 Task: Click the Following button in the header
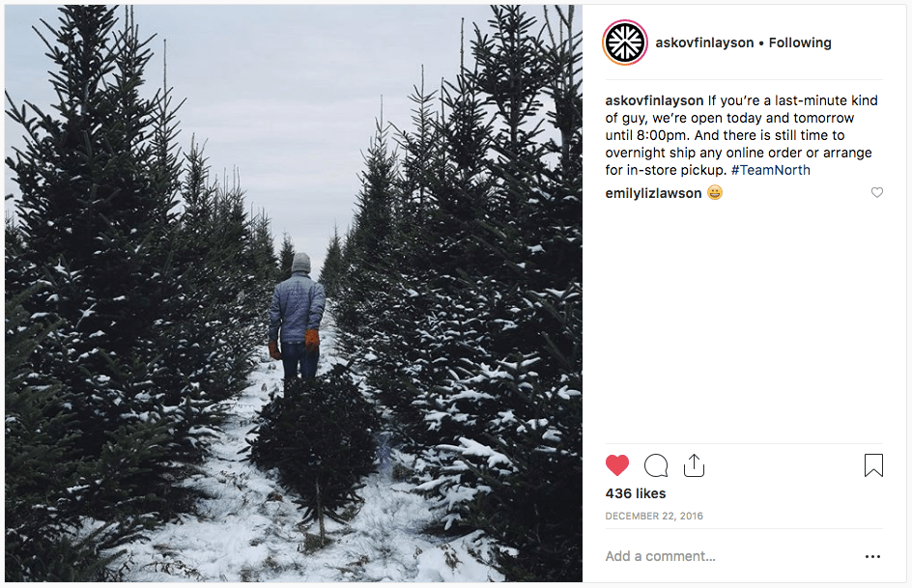coord(800,42)
